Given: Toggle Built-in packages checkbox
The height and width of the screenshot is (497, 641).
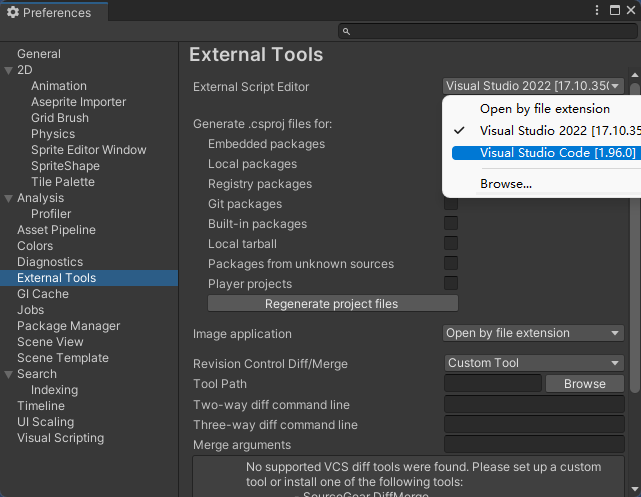Looking at the screenshot, I should click(451, 223).
